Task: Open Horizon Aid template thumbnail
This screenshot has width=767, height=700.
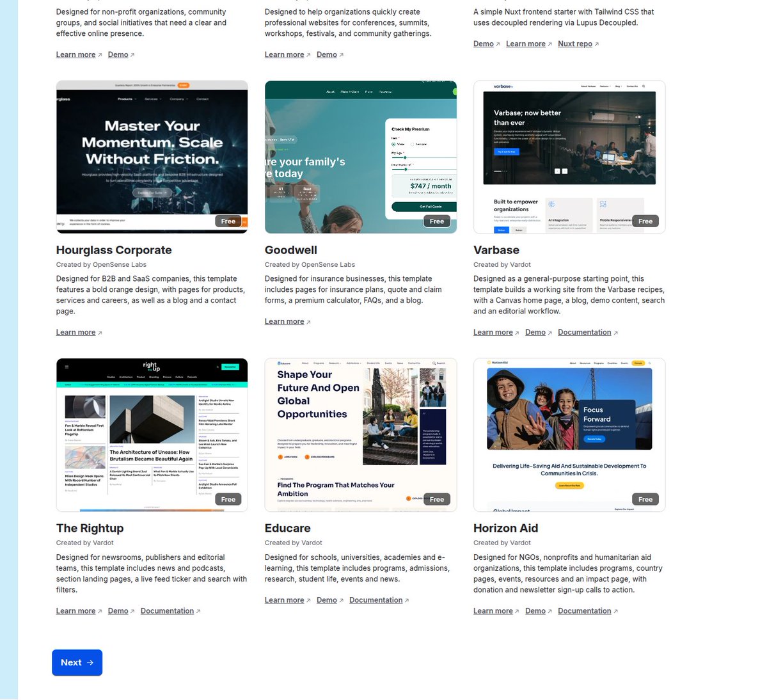Action: (x=569, y=435)
